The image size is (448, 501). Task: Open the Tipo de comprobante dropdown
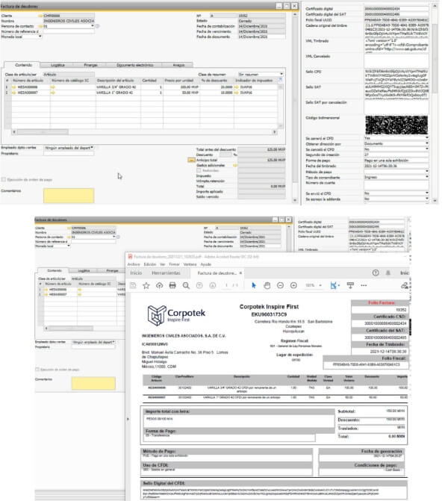click(427, 177)
